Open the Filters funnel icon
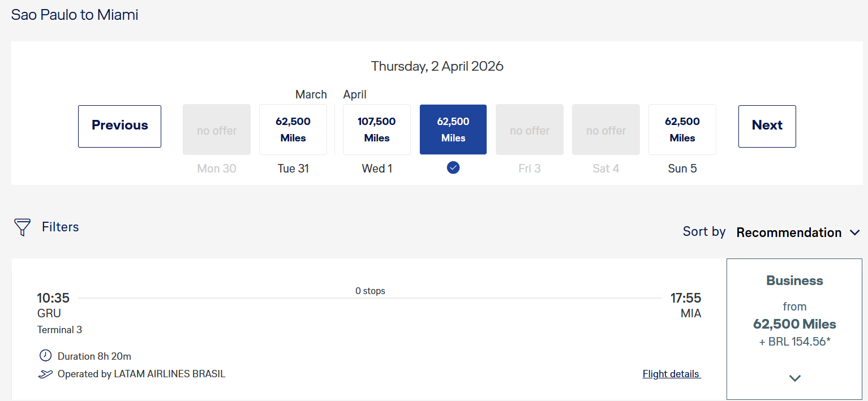 (22, 227)
